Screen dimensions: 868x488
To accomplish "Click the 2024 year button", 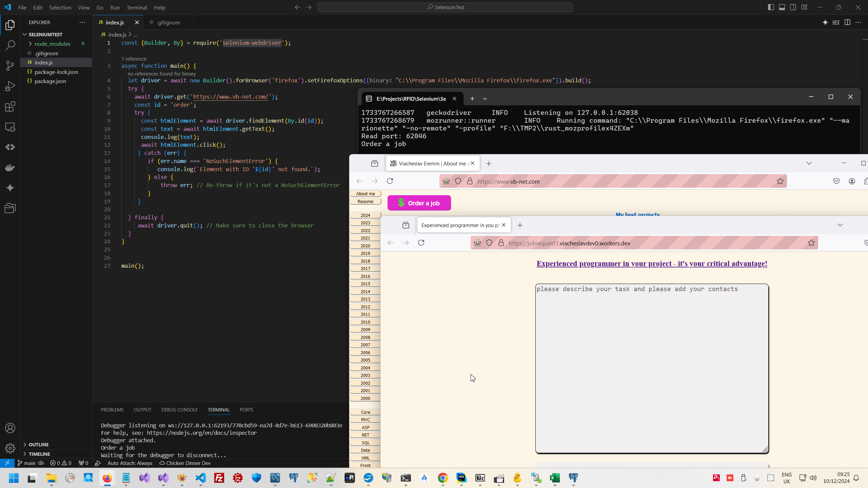I will pos(365,215).
